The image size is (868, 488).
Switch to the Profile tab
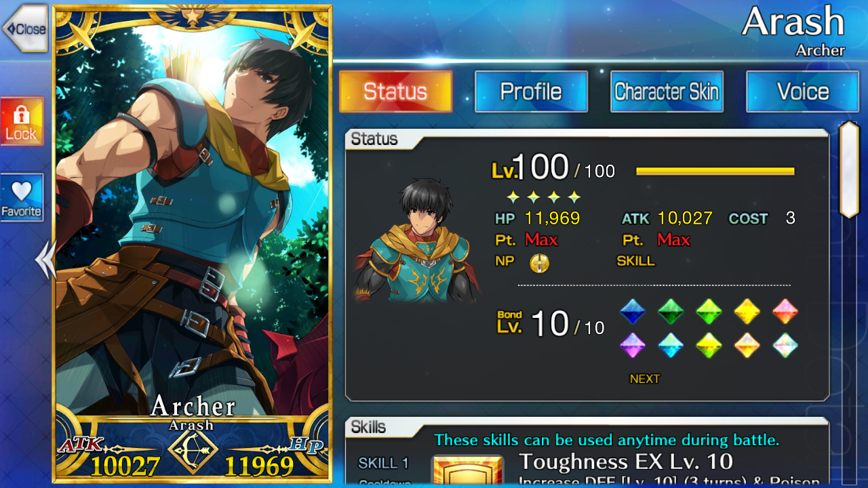click(x=531, y=91)
